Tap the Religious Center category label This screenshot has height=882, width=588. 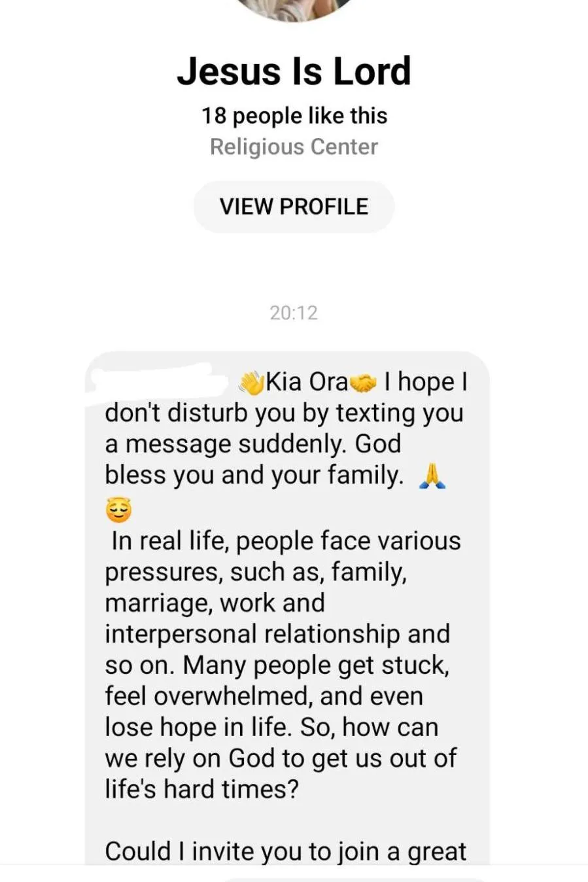point(294,147)
